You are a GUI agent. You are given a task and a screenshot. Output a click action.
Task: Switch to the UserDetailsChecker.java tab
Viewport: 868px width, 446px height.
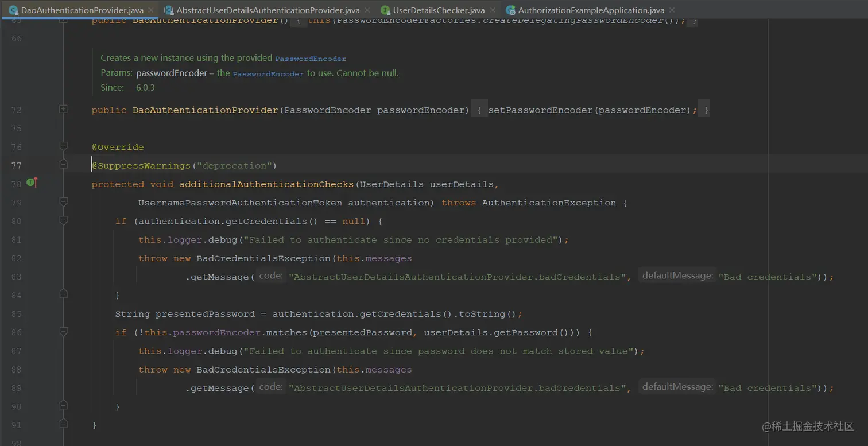(x=439, y=10)
